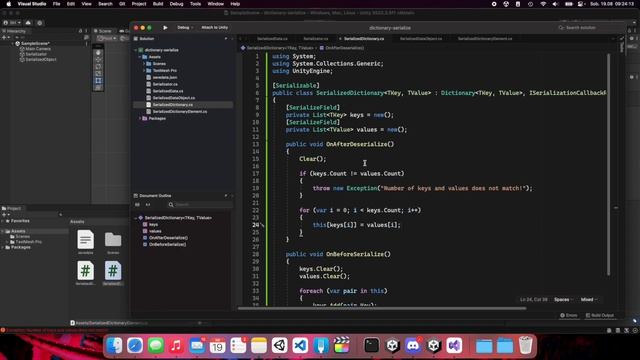Select SerializedDataObject.cs in Solution tree
The image size is (640, 360).
click(173, 98)
